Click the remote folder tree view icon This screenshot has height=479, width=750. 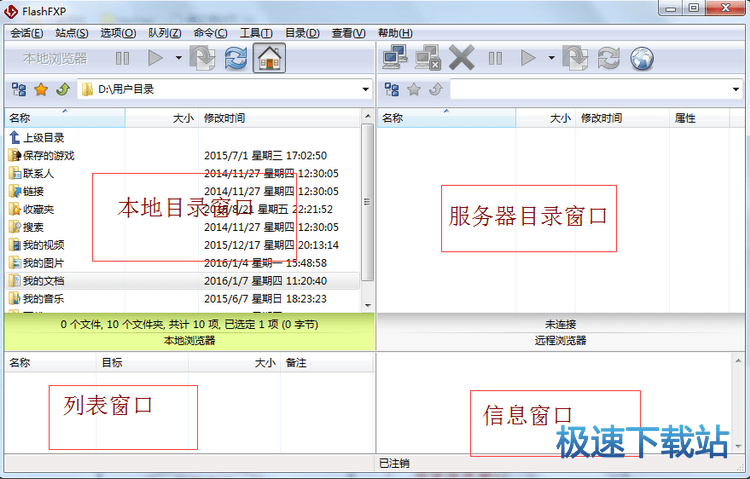pos(392,89)
